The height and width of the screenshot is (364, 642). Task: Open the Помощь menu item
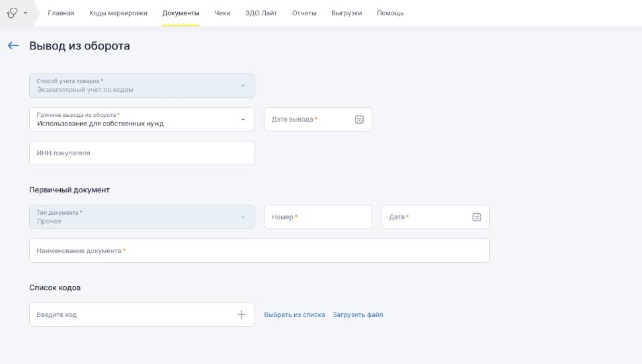point(390,13)
